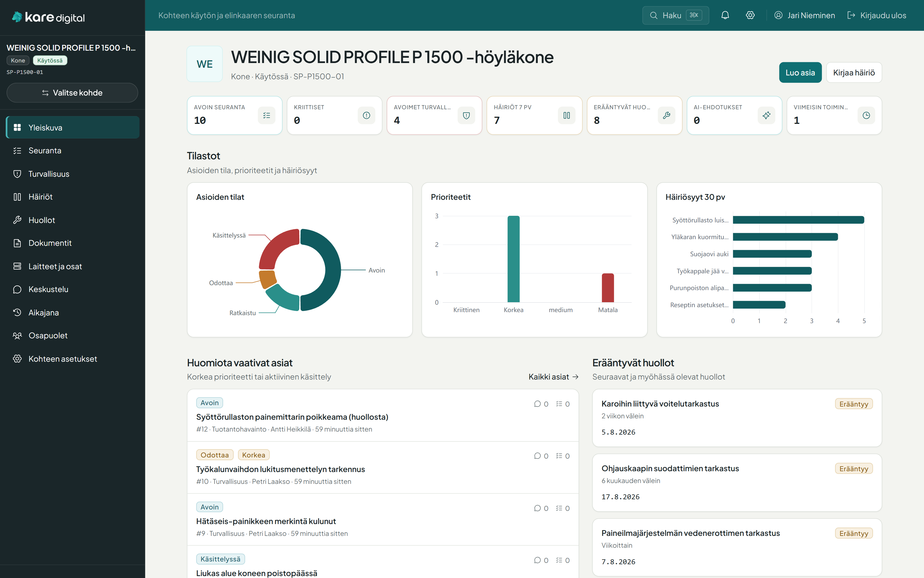924x578 pixels.
Task: Click the SP-P1500-01 code in sidebar
Action: pyautogui.click(x=25, y=72)
